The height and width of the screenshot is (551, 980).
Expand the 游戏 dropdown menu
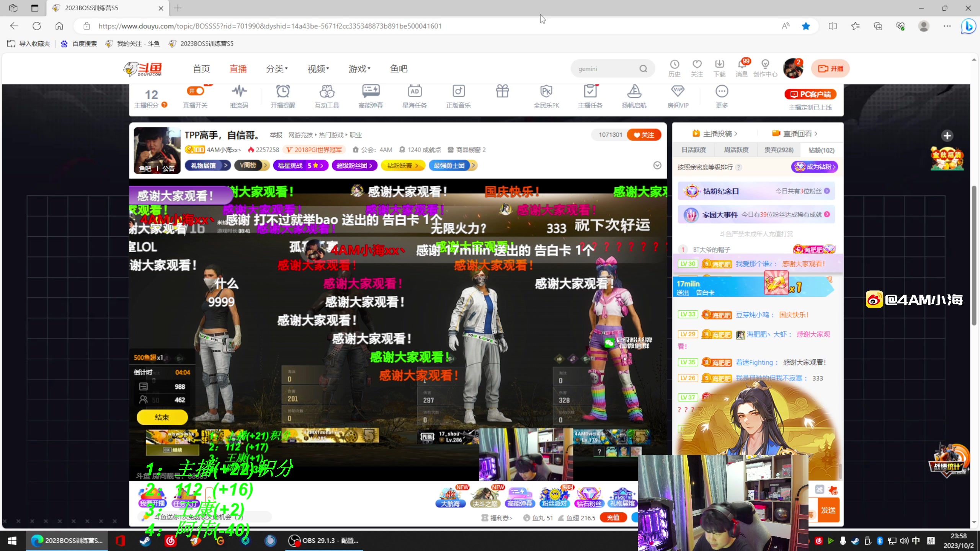point(359,69)
